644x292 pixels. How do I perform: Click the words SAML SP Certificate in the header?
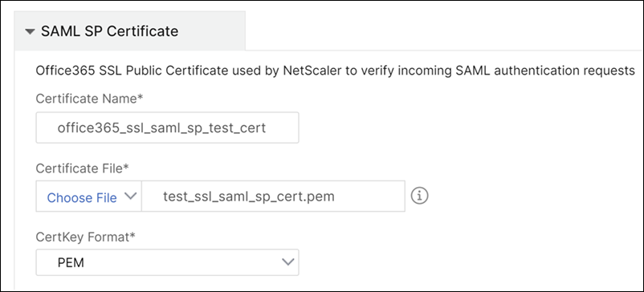(110, 31)
